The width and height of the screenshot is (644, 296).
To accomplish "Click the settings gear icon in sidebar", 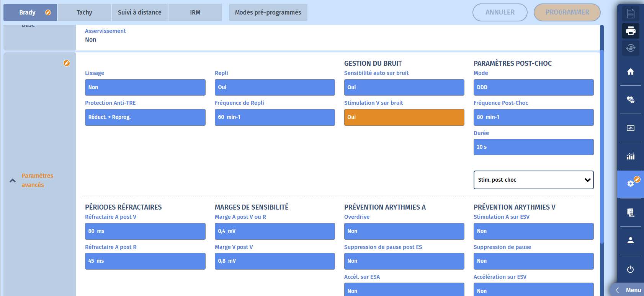I will tap(630, 184).
